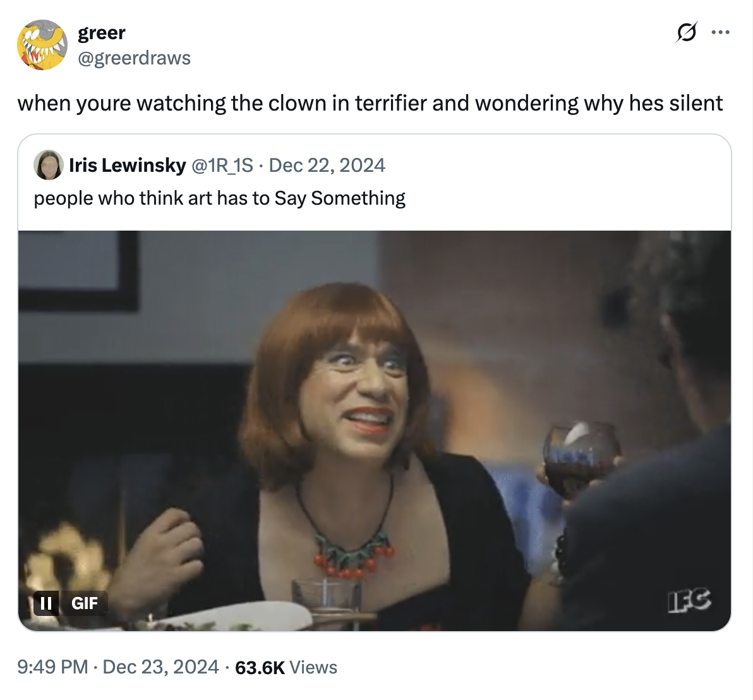Click the main tweet text about terrifier

(x=370, y=103)
